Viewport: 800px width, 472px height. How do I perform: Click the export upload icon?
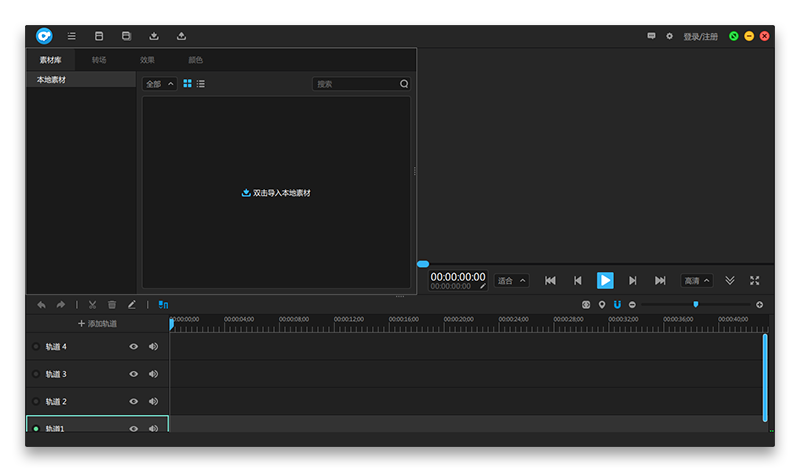point(181,36)
